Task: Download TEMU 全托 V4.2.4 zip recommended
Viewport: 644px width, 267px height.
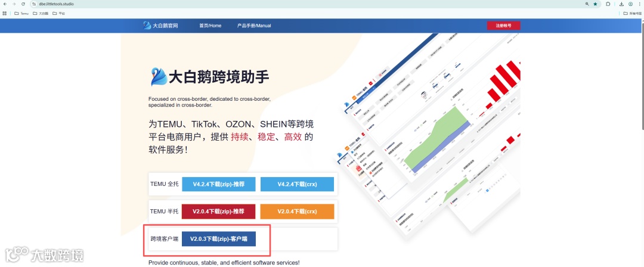Action: coord(218,184)
